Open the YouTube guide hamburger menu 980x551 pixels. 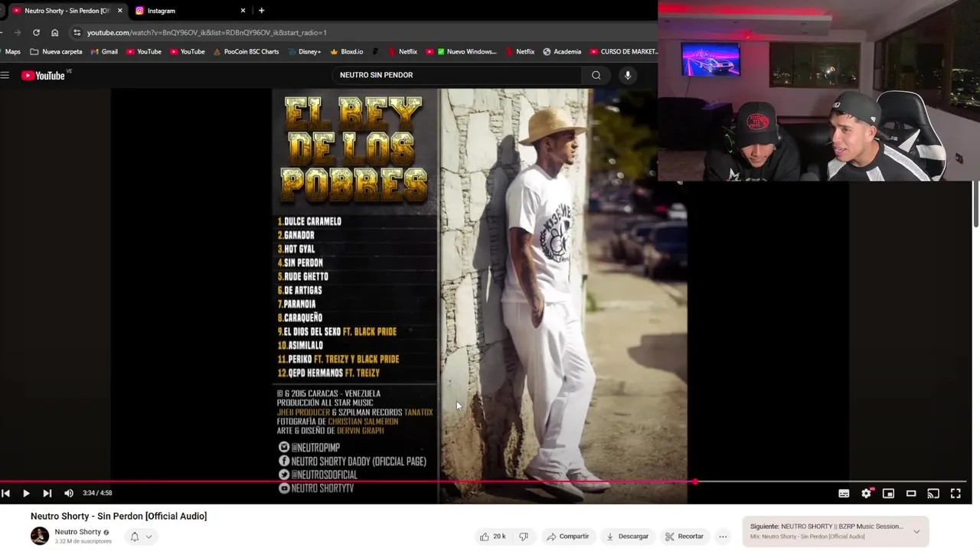(x=5, y=75)
